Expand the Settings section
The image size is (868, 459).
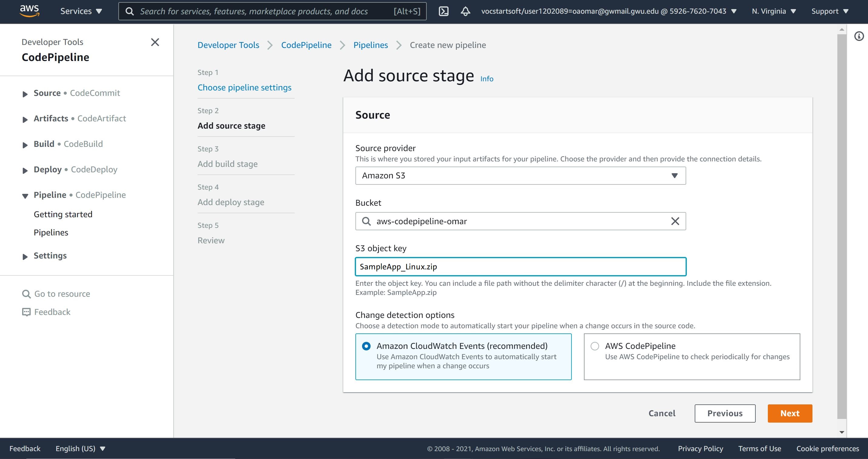[x=25, y=257]
